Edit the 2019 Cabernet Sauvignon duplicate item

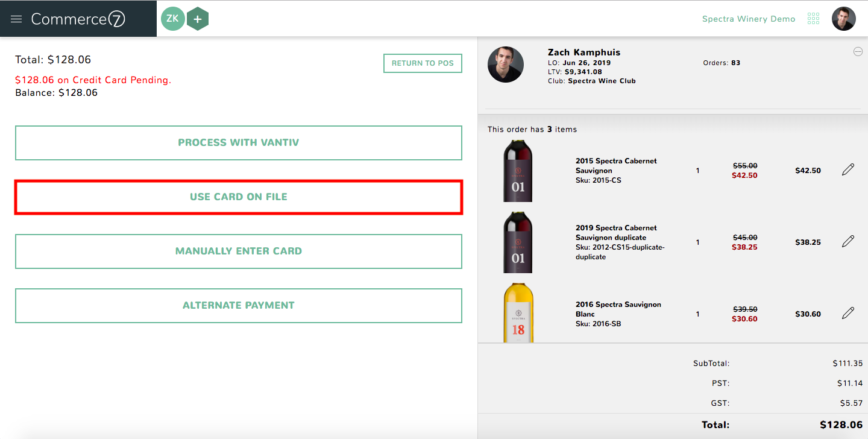[848, 242]
